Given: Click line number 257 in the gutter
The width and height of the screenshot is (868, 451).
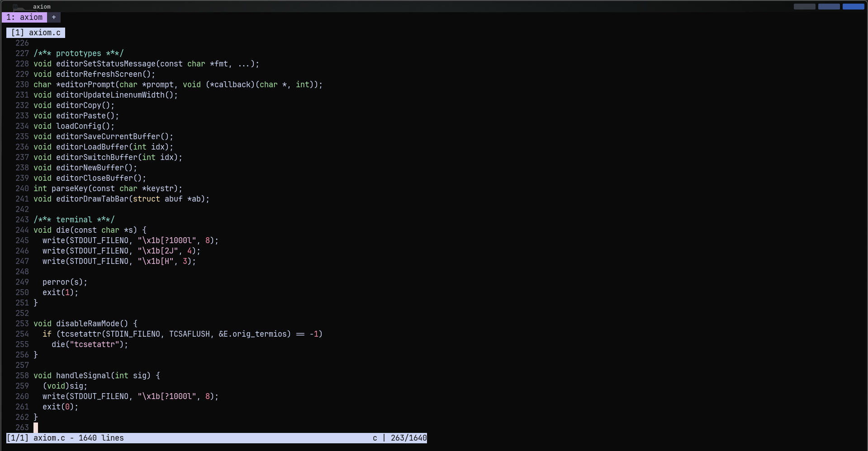Looking at the screenshot, I should [22, 365].
